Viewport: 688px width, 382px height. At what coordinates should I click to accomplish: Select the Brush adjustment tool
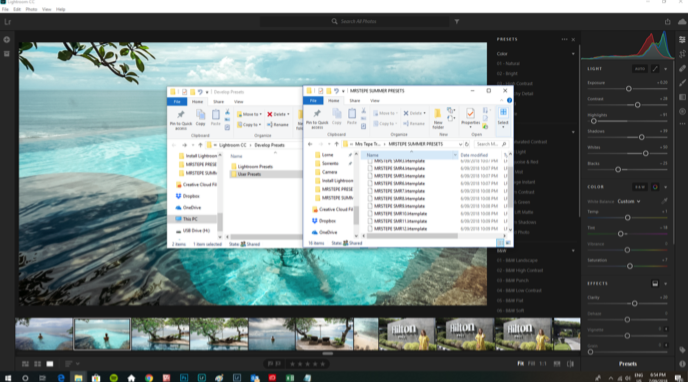pos(682,82)
